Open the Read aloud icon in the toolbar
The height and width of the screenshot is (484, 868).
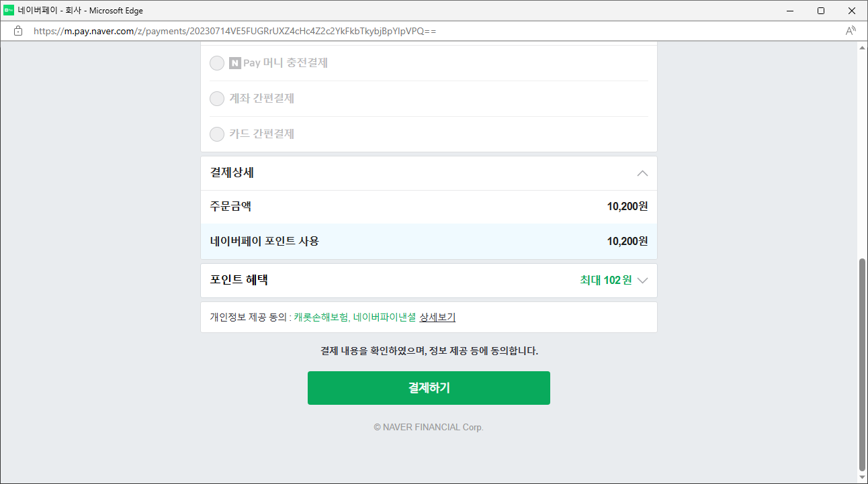coord(851,30)
